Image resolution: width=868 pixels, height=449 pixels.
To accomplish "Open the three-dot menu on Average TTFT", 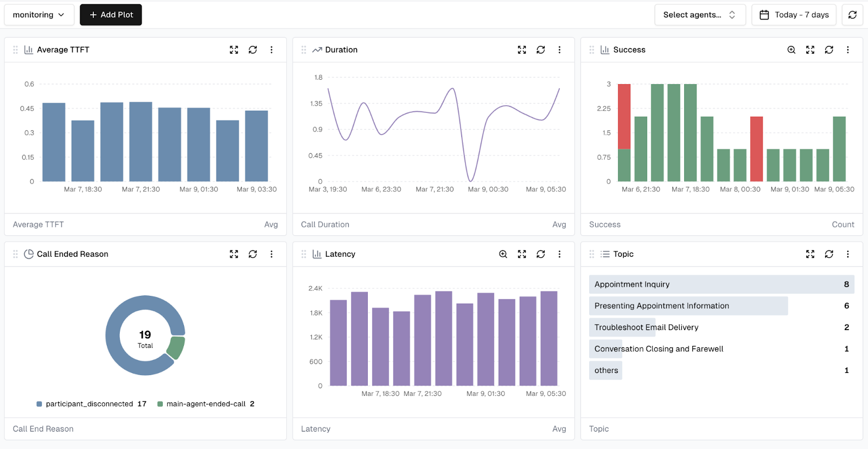I will (271, 50).
